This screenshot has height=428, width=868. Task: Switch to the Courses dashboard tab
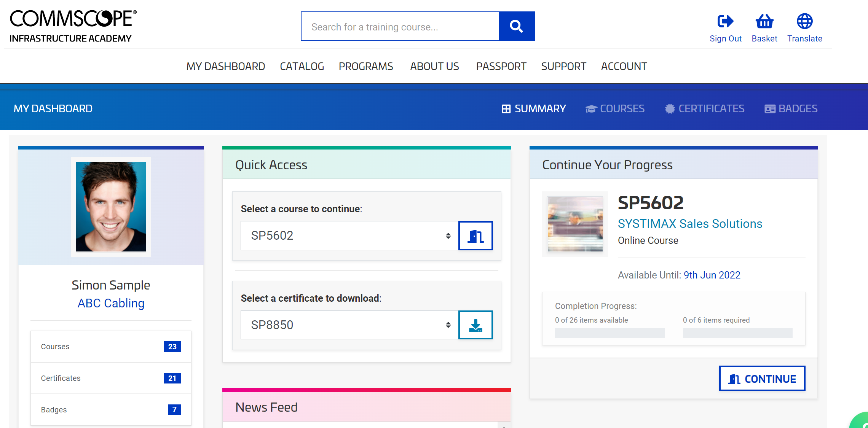[x=615, y=109]
